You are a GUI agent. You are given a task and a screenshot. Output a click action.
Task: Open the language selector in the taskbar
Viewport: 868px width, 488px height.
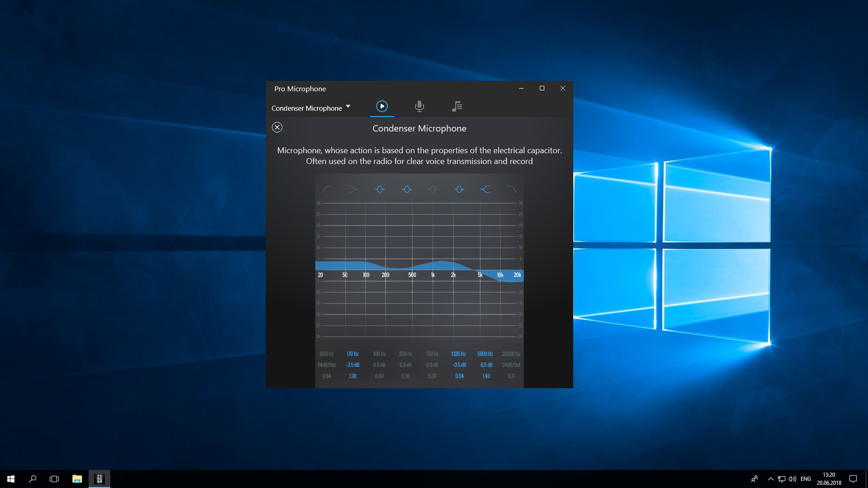click(x=806, y=479)
